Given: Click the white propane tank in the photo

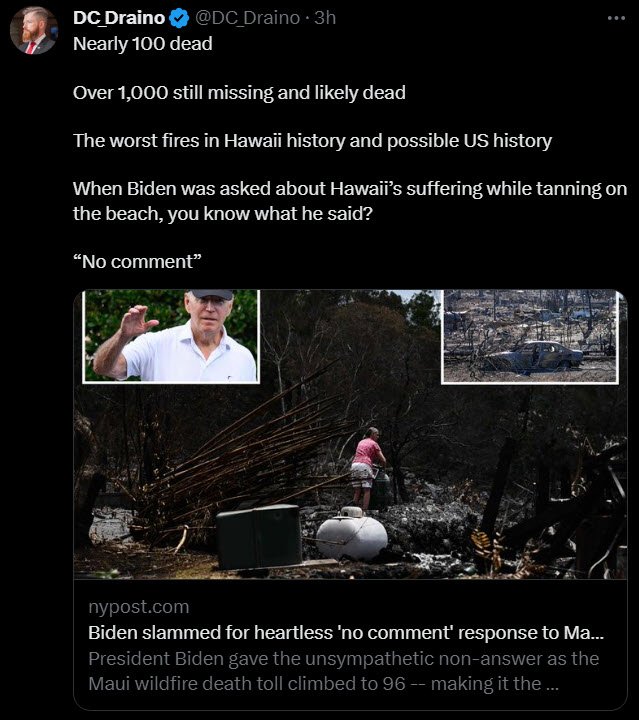Looking at the screenshot, I should pos(352,533).
